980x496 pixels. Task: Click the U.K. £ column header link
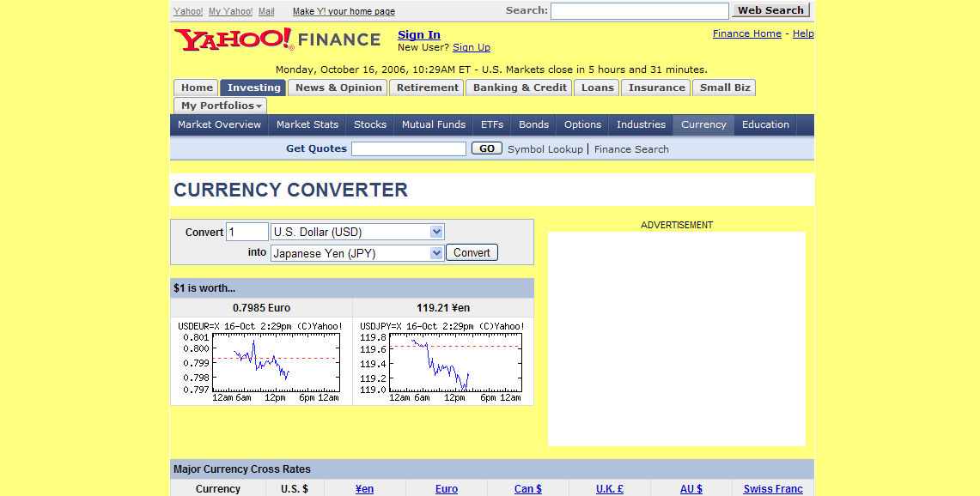(610, 488)
